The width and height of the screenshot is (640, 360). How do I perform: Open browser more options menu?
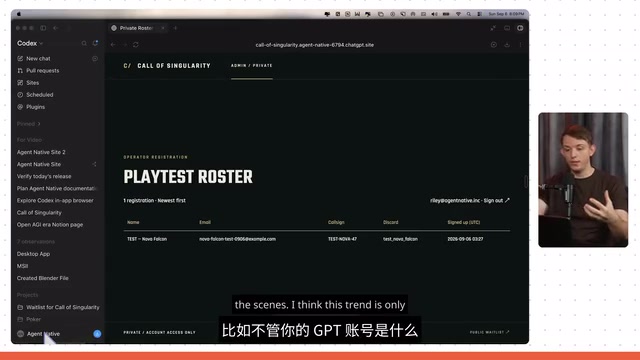pos(520,45)
